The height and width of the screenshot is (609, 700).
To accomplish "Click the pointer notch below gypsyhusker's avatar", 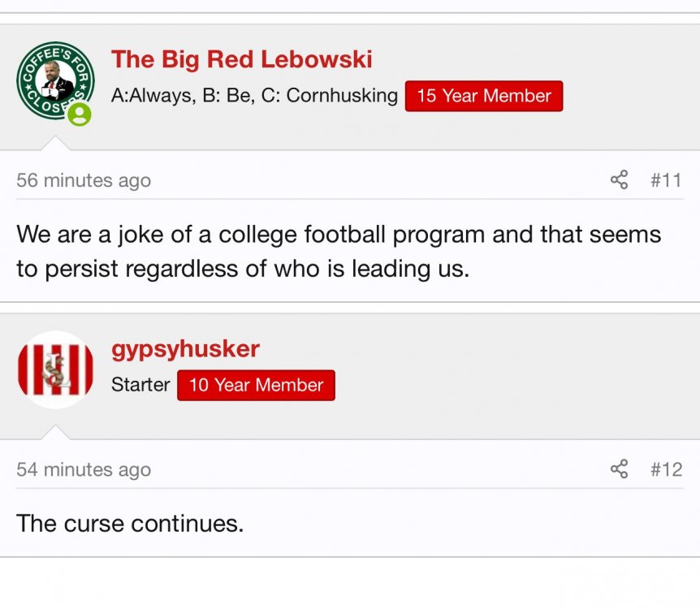I will click(x=55, y=433).
